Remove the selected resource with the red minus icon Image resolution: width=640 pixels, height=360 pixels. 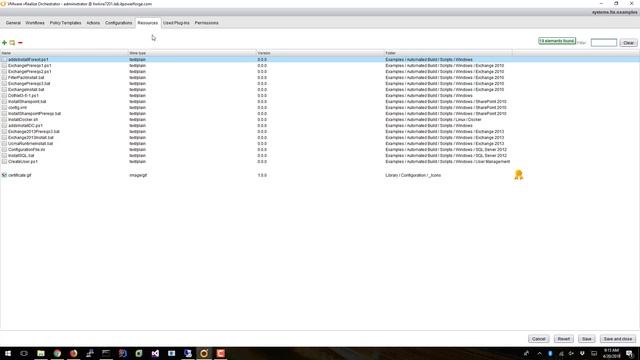point(20,42)
